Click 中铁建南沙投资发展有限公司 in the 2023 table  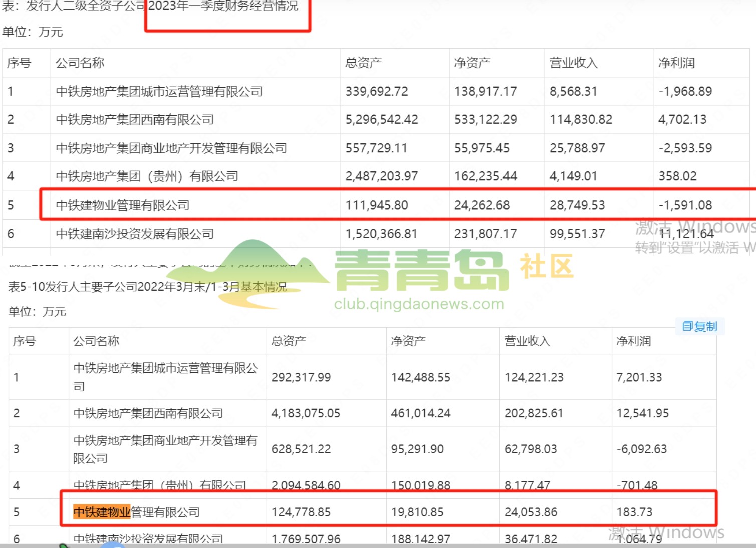pyautogui.click(x=135, y=234)
